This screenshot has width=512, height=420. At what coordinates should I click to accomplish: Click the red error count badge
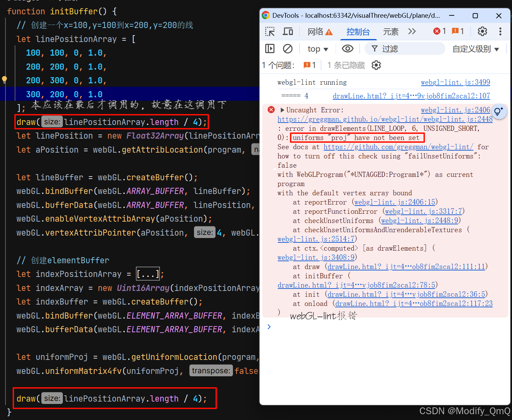pyautogui.click(x=440, y=31)
